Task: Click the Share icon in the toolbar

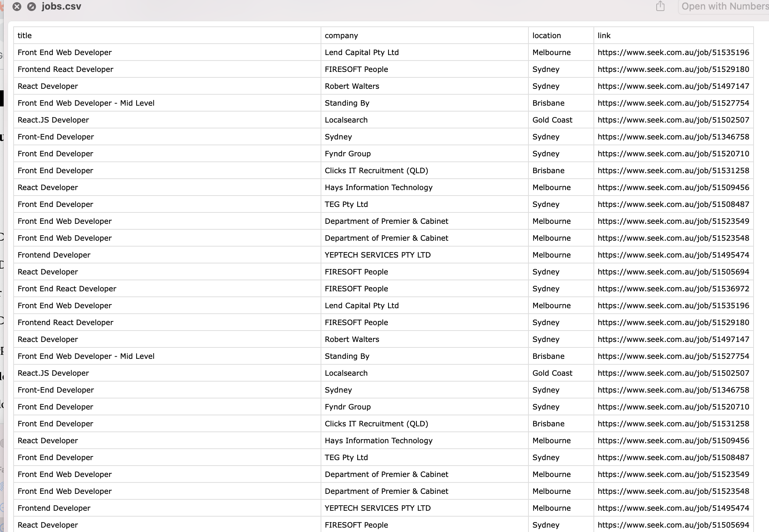Action: click(x=661, y=6)
